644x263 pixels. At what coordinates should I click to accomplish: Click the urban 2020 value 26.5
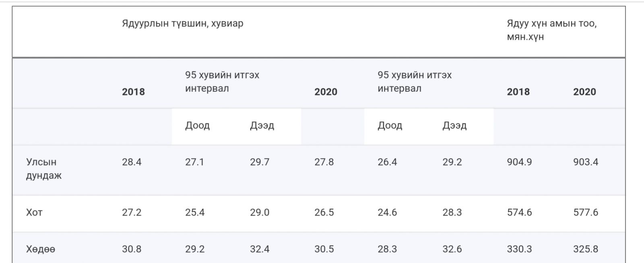324,213
